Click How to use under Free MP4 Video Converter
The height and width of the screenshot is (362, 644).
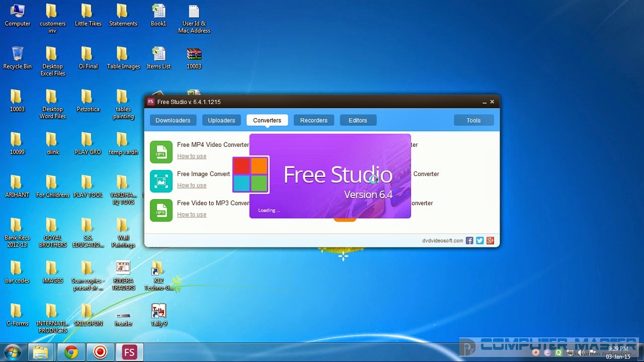tap(192, 156)
